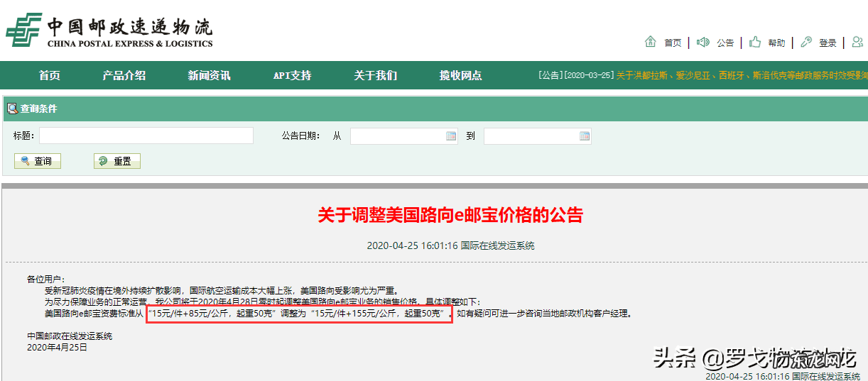Viewport: 868px width, 381px height.
Task: Open the 公告 link in top bar
Action: pos(725,43)
